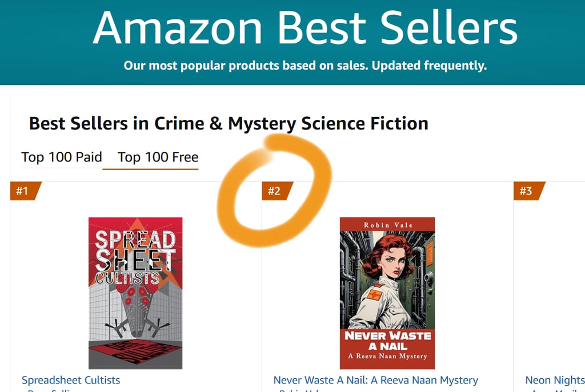Screen dimensions: 585x392
Task: Click the #1 rank badge
Action: tap(23, 191)
